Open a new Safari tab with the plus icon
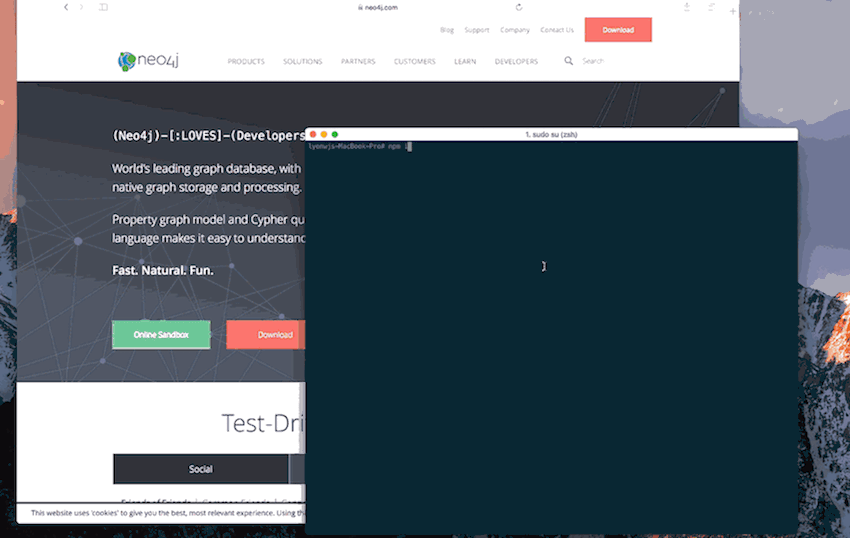 pyautogui.click(x=732, y=11)
